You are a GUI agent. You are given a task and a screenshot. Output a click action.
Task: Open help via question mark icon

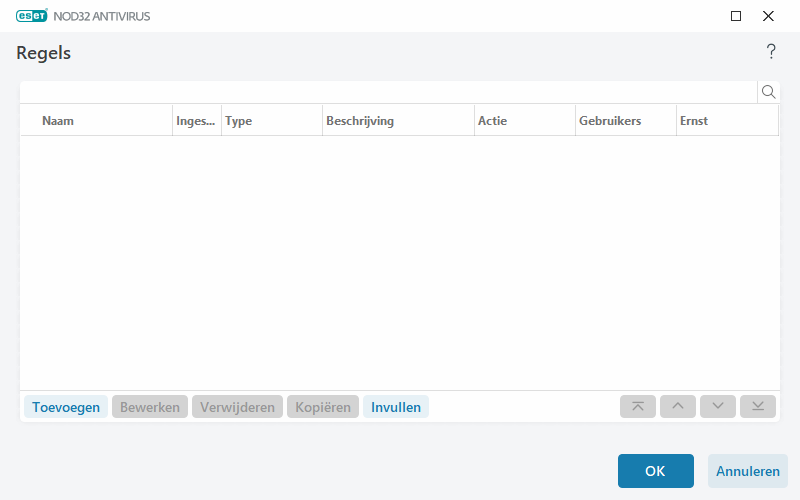(x=771, y=52)
